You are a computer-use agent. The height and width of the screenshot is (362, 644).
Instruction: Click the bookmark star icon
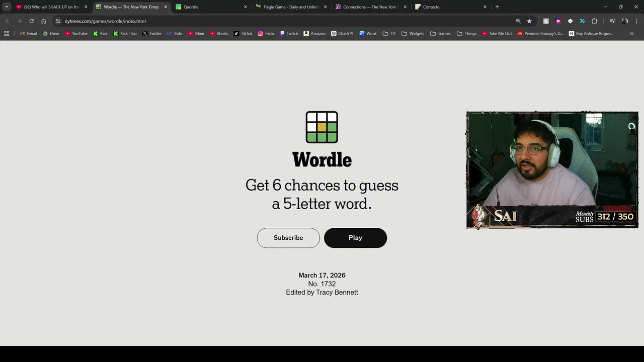coord(529,21)
